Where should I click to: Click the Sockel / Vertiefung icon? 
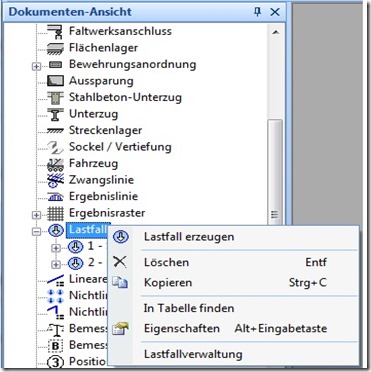[55, 147]
